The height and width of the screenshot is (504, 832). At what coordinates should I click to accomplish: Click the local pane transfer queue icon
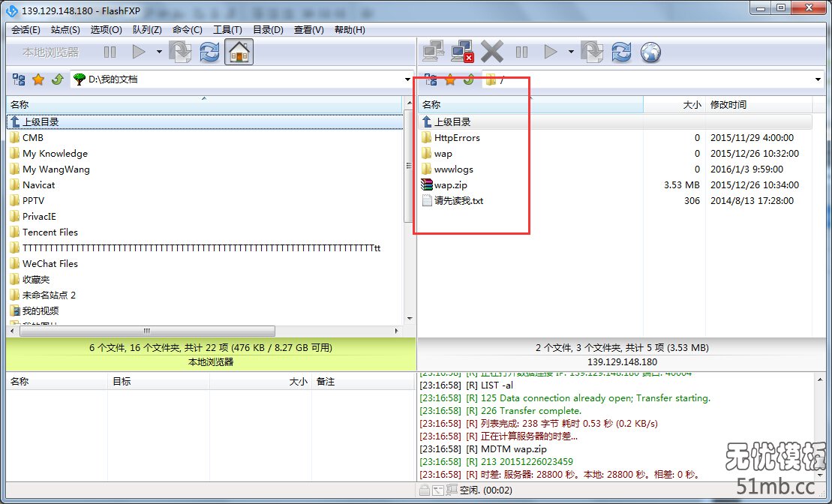pyautogui.click(x=180, y=52)
